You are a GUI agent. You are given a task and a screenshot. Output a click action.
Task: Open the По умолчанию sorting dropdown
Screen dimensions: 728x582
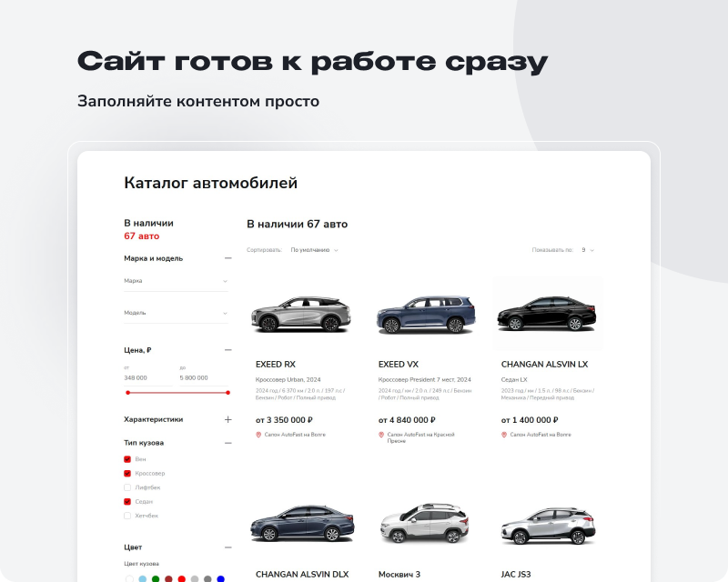pyautogui.click(x=314, y=250)
